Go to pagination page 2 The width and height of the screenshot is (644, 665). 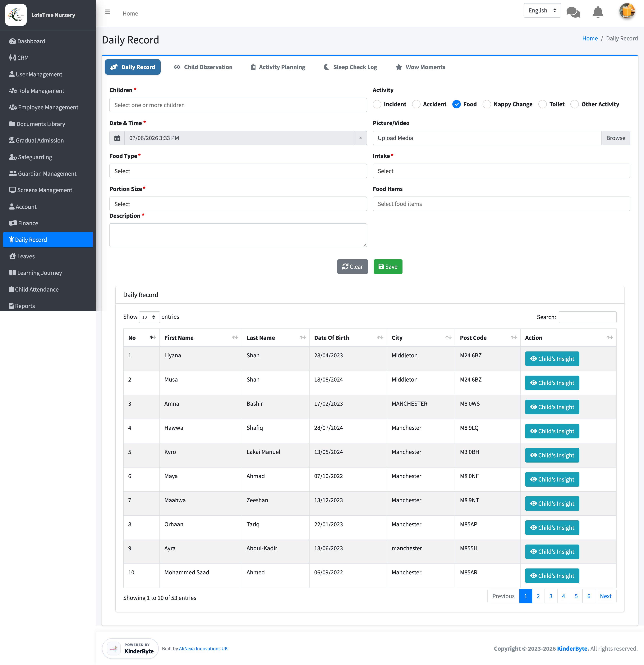[x=538, y=596]
